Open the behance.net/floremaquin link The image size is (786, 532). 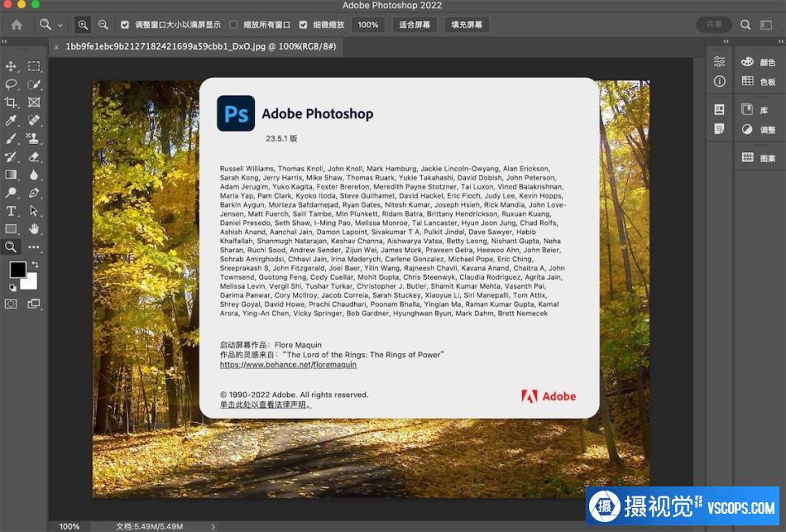(x=288, y=365)
